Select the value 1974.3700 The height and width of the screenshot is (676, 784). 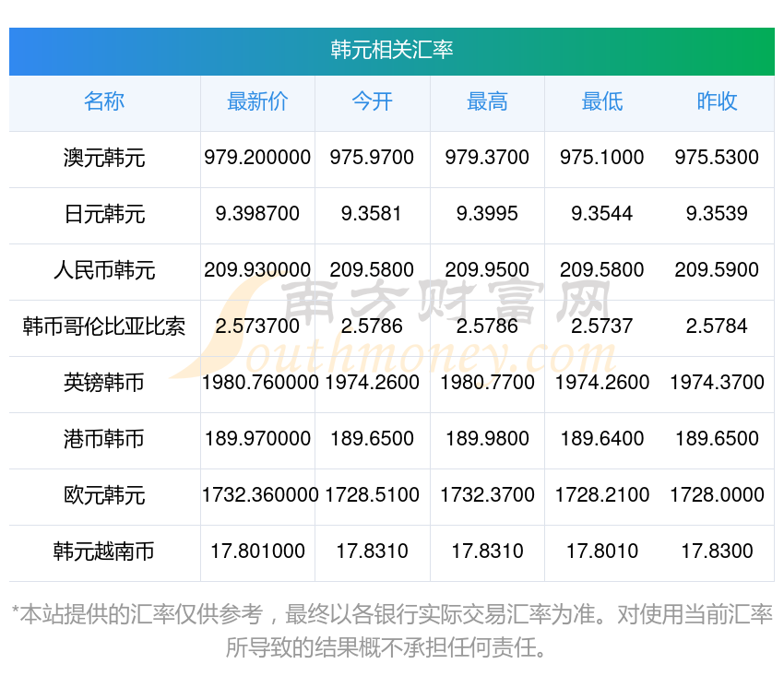pyautogui.click(x=717, y=383)
